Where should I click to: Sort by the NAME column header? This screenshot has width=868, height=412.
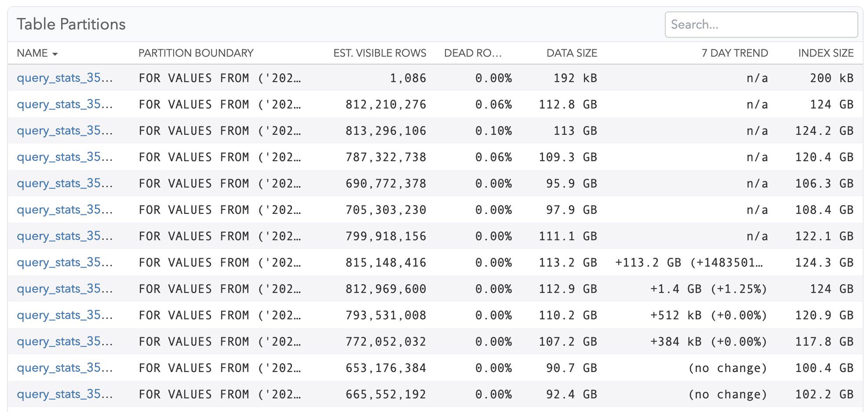(32, 53)
